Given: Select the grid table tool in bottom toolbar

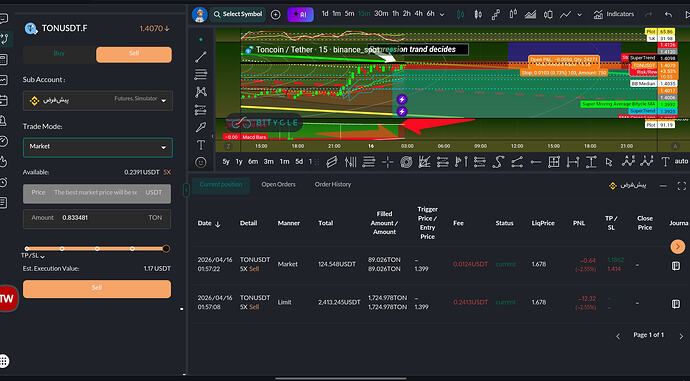Looking at the screenshot, I should click(554, 162).
